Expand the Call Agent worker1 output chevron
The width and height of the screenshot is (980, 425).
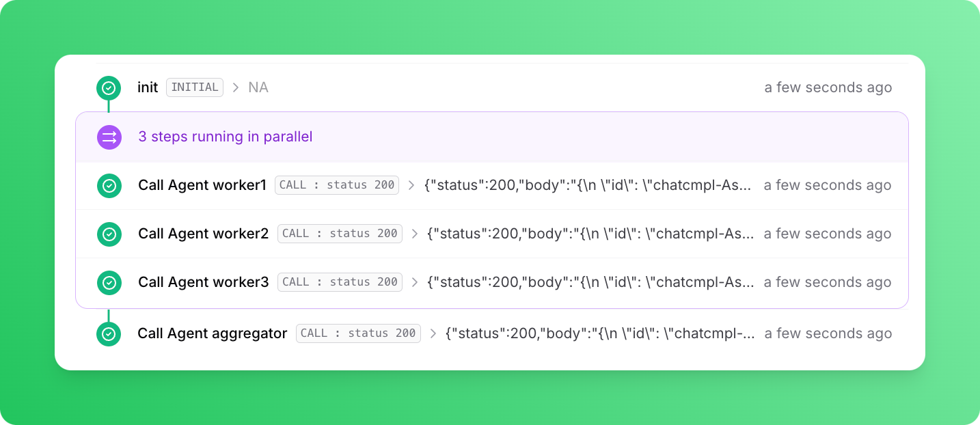[411, 185]
